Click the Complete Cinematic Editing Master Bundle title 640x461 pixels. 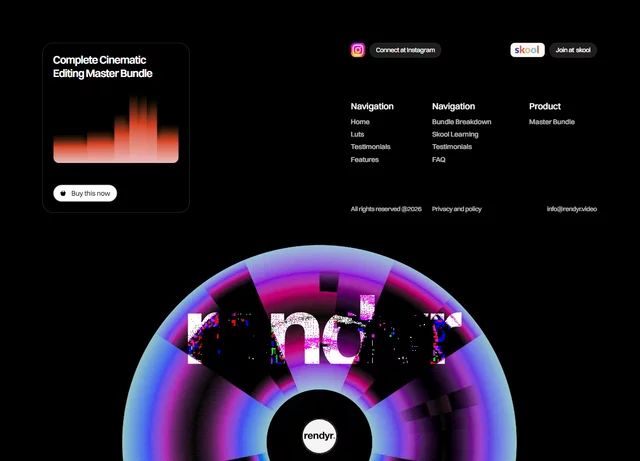pyautogui.click(x=102, y=67)
